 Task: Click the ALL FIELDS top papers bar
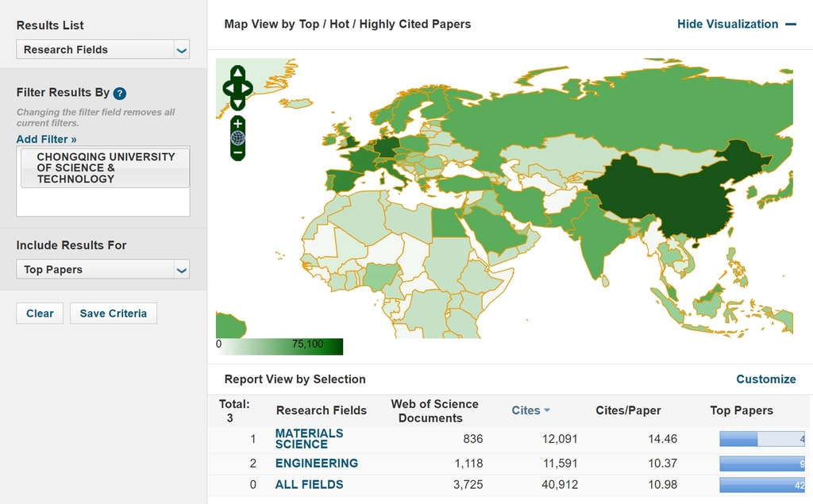pyautogui.click(x=761, y=485)
